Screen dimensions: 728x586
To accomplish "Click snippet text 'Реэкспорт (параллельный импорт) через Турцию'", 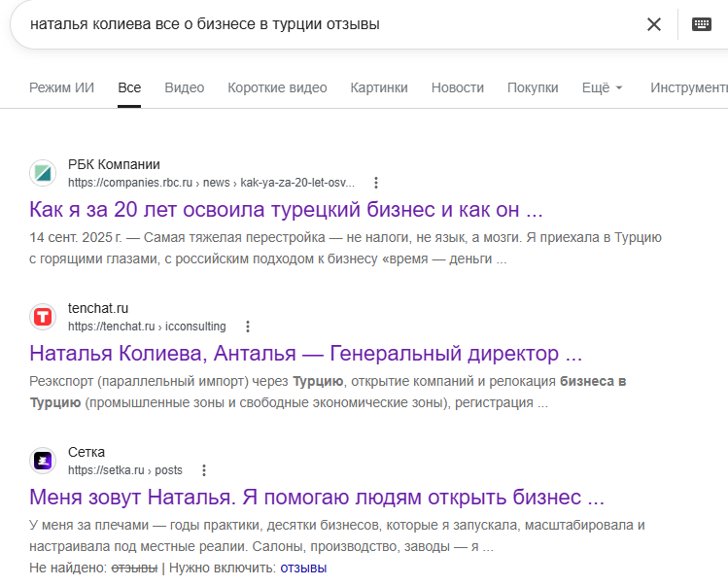I will [187, 382].
